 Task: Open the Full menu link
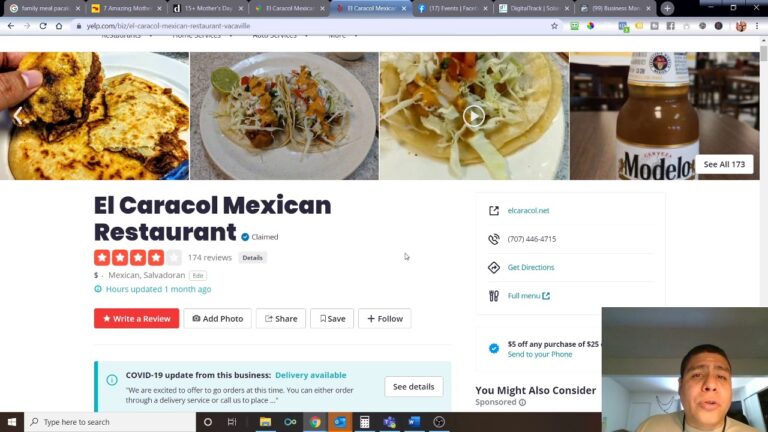pyautogui.click(x=528, y=296)
